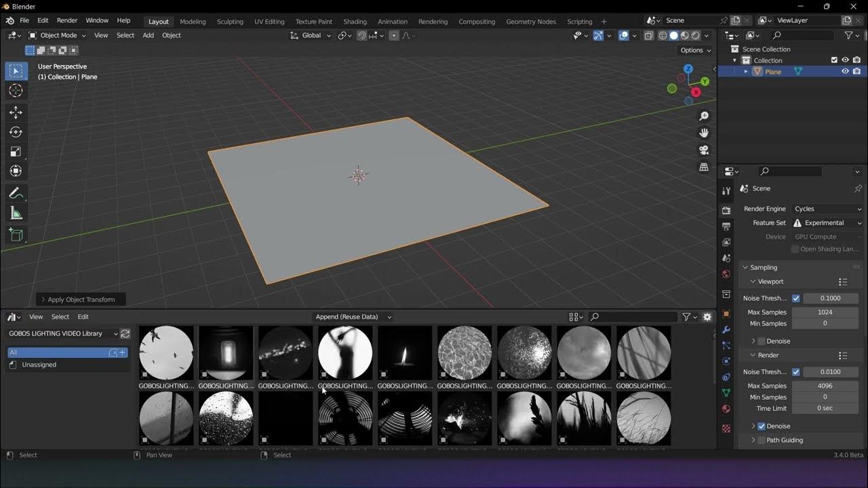Open the Feature Set dropdown
This screenshot has height=488, width=868.
827,223
